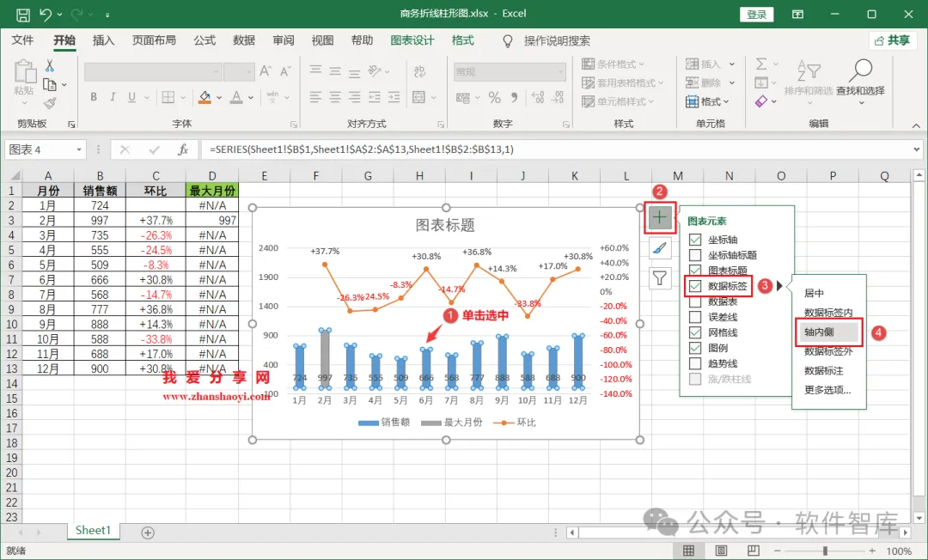Switch to the 公式 tab
The height and width of the screenshot is (560, 928).
pyautogui.click(x=205, y=40)
